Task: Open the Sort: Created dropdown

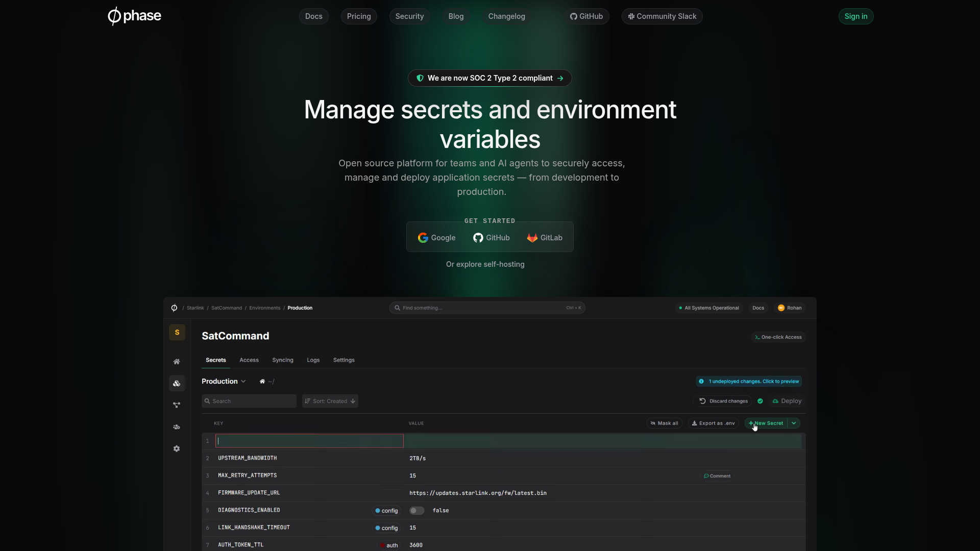Action: point(330,401)
